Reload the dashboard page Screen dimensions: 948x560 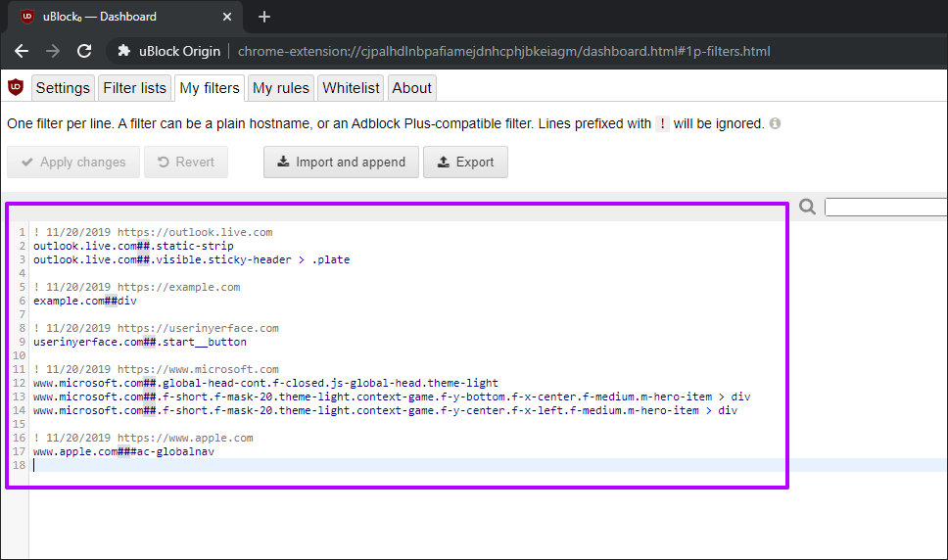84,51
